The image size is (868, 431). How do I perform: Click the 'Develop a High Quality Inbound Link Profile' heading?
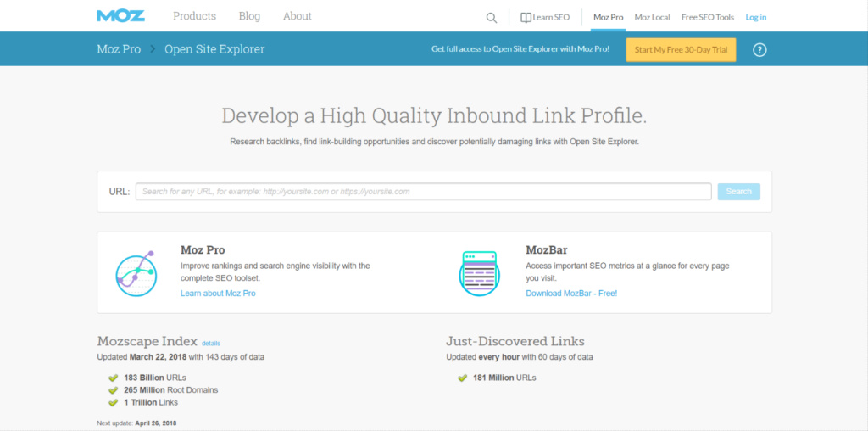434,115
